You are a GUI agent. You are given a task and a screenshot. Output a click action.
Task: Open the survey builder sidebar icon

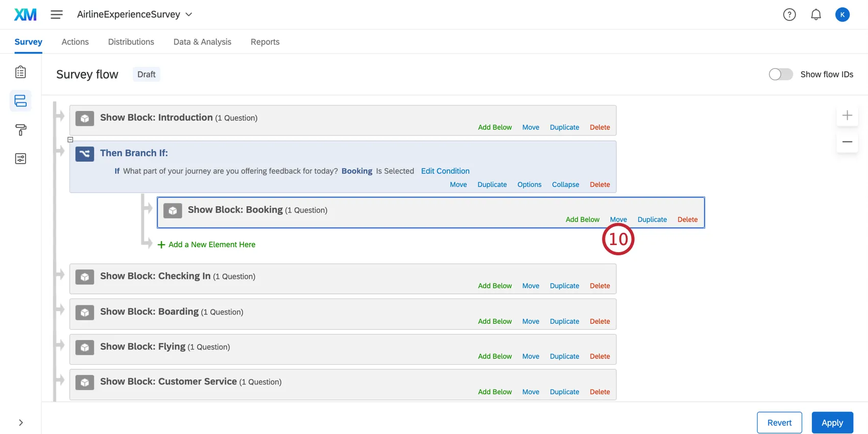point(20,72)
